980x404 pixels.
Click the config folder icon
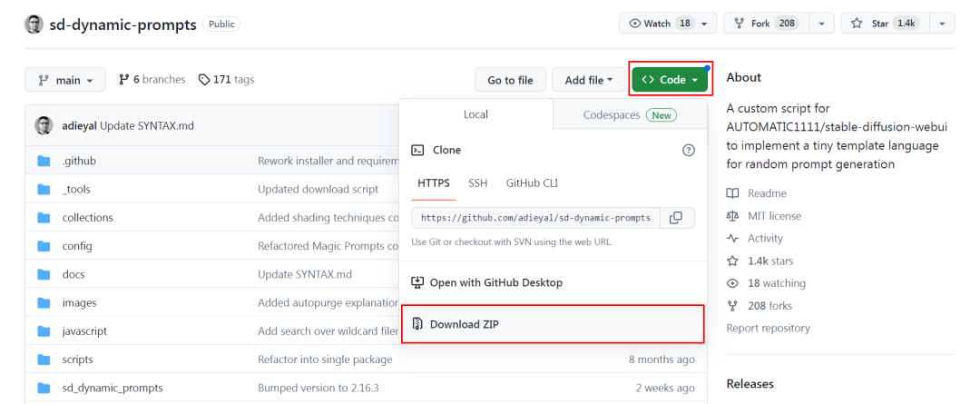(x=44, y=246)
